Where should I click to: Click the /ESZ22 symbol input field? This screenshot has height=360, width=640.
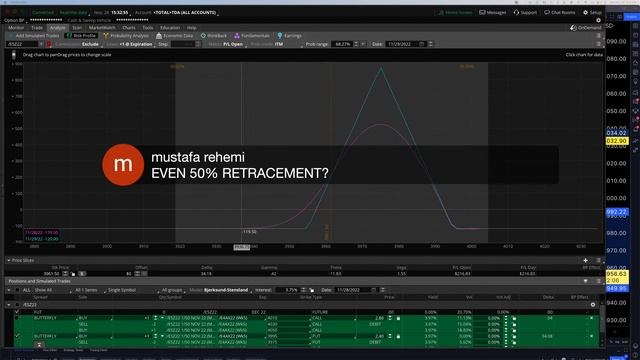click(x=22, y=44)
